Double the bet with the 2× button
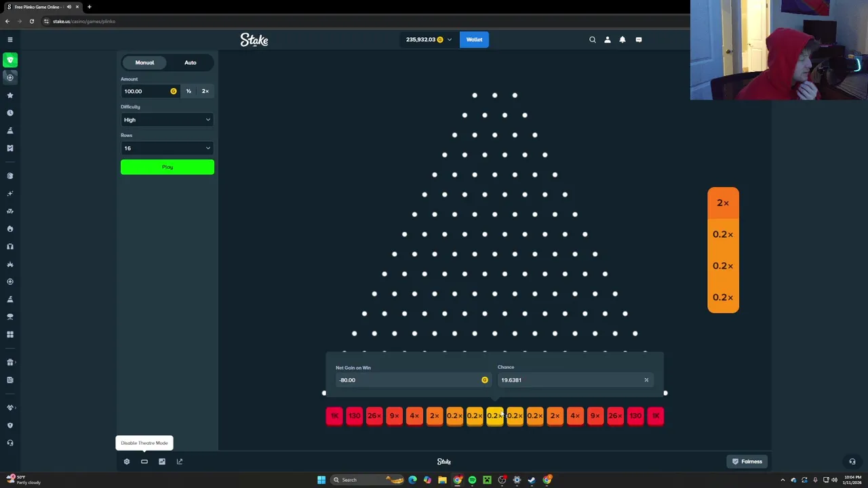The height and width of the screenshot is (488, 868). [x=205, y=91]
